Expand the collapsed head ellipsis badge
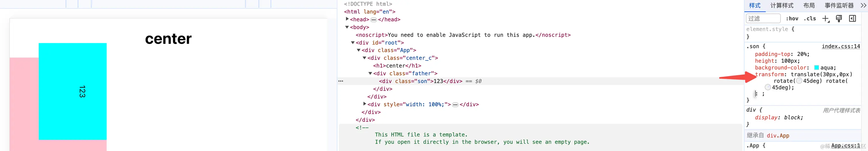This screenshot has width=868, height=151. 373,20
